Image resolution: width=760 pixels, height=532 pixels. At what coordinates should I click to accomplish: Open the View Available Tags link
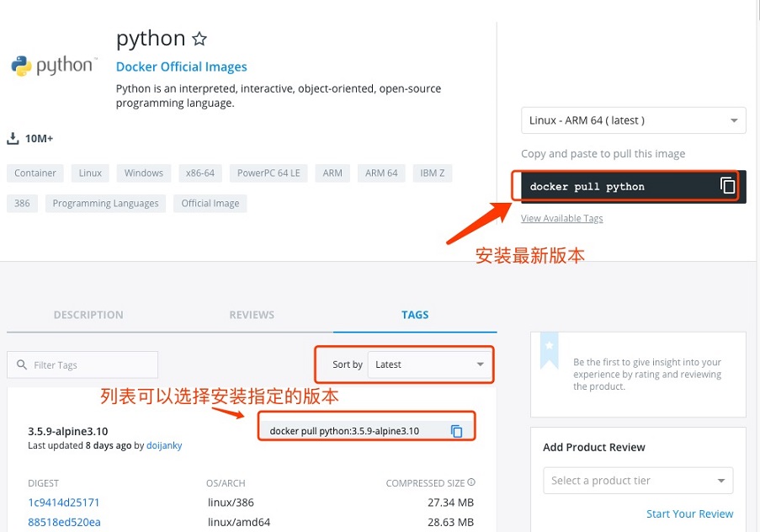coord(561,218)
